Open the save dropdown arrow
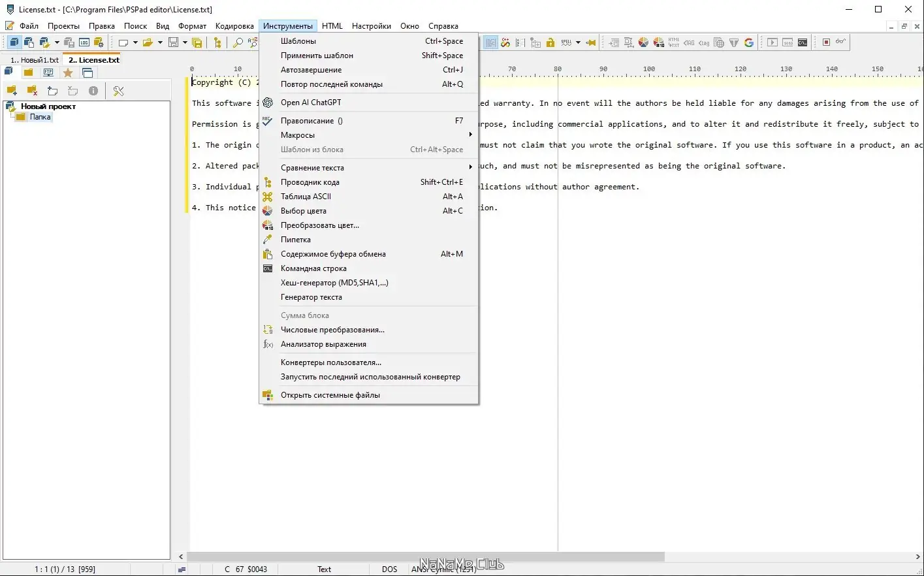This screenshot has height=576, width=924. click(x=185, y=42)
